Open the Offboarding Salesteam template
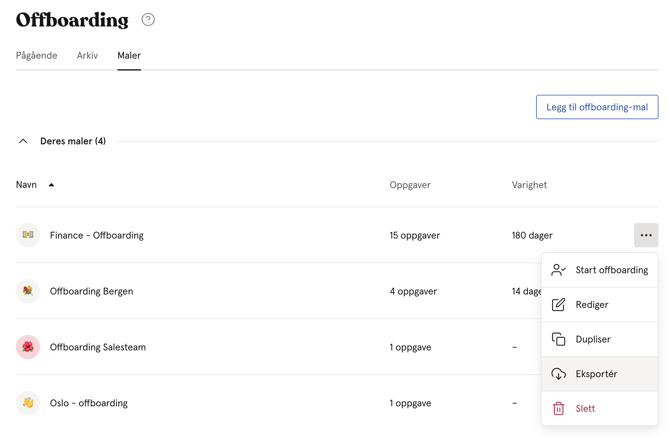 point(97,347)
